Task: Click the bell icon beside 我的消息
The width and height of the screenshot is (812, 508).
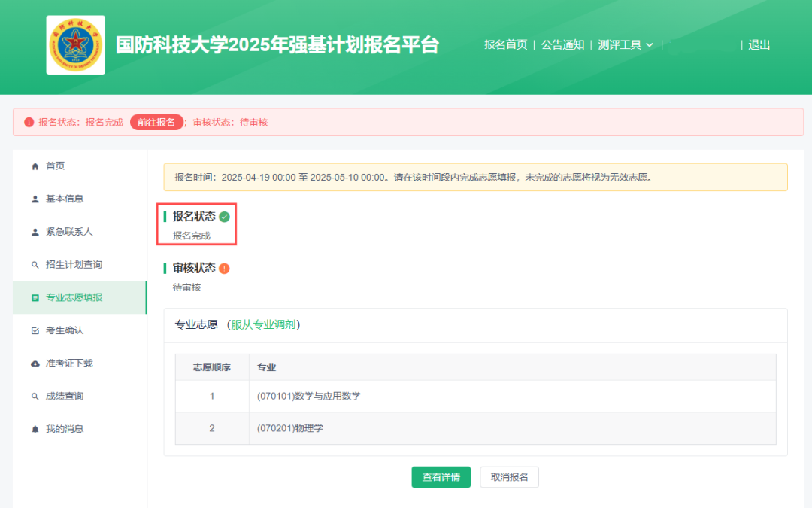Action: [x=35, y=429]
